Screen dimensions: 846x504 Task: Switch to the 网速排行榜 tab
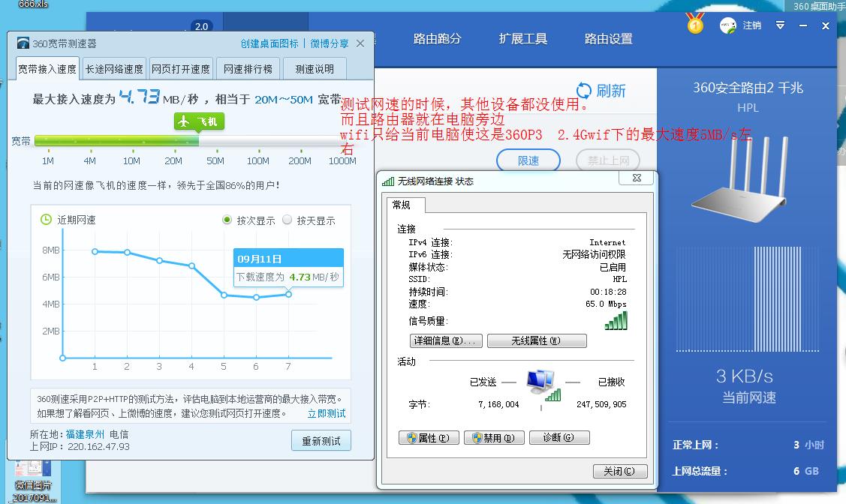coord(248,69)
